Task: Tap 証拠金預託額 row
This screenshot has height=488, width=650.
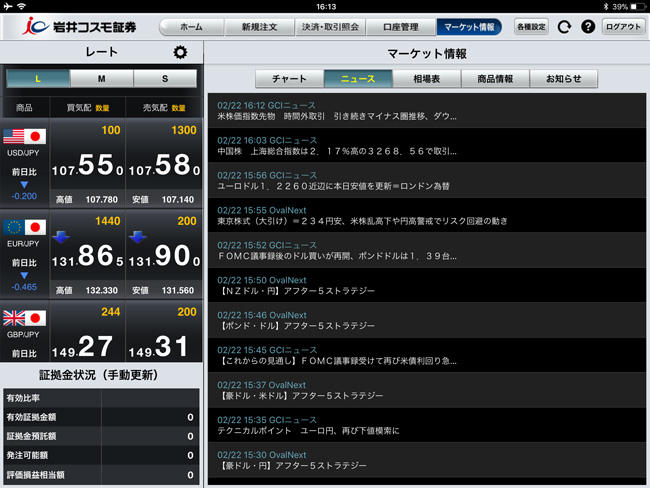Action: 101,436
